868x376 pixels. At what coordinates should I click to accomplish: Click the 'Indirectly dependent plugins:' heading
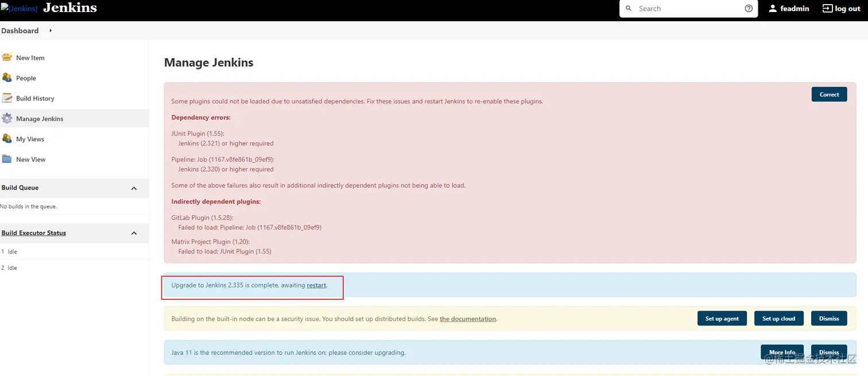click(216, 202)
